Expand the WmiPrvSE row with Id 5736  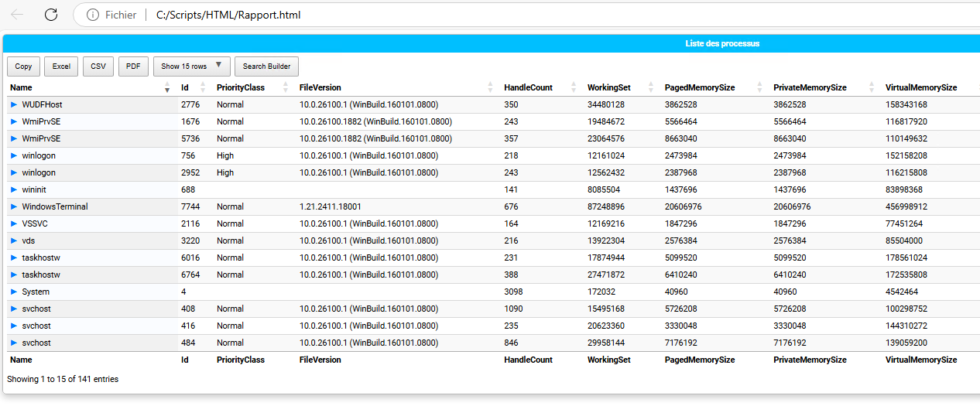coord(14,138)
